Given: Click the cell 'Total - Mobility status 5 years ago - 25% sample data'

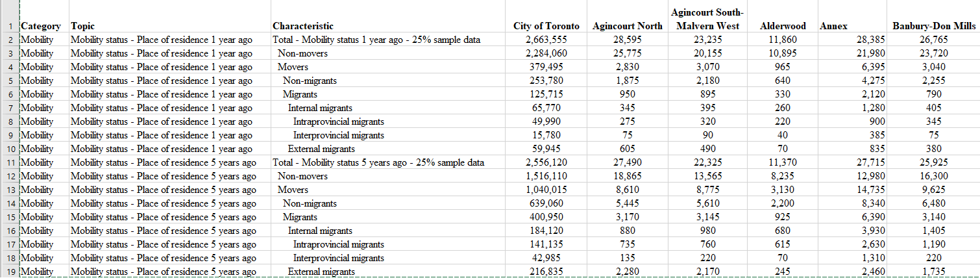Looking at the screenshot, I should tap(387, 162).
